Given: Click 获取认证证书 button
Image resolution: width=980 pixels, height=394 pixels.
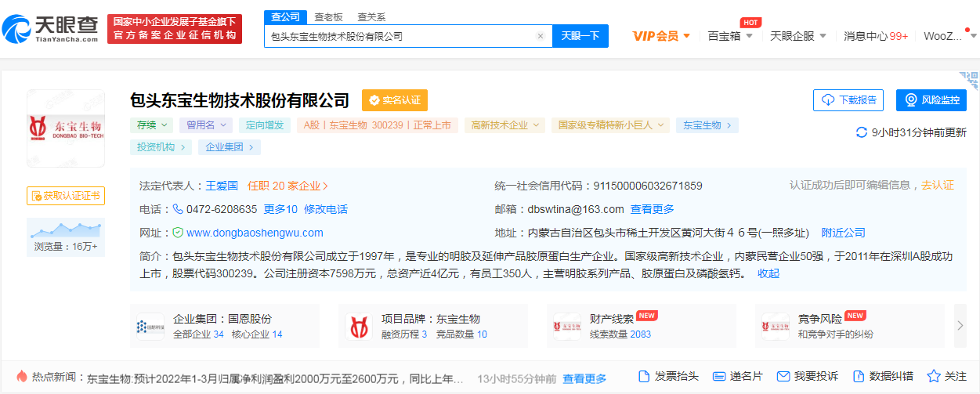Looking at the screenshot, I should click(66, 196).
